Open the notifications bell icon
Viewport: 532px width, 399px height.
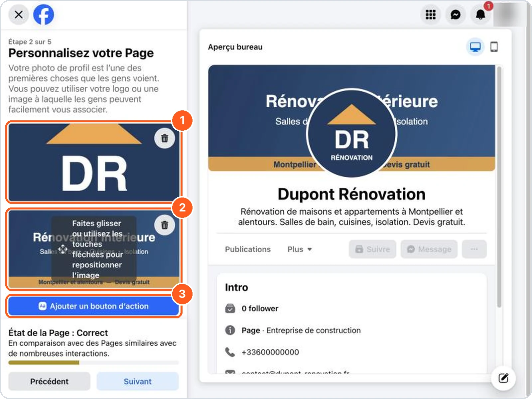pos(480,15)
